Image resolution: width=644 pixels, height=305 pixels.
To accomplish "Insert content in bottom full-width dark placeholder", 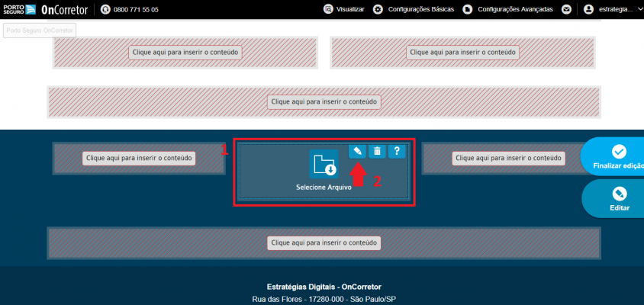I will click(x=324, y=242).
